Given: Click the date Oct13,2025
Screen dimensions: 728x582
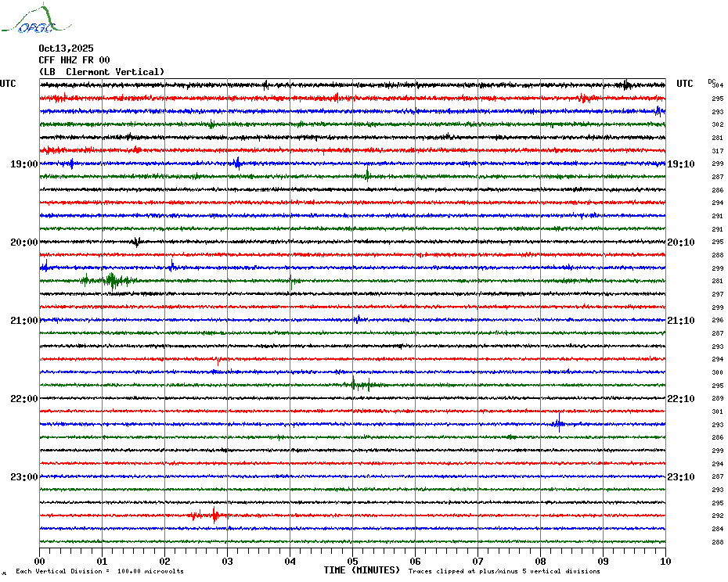Looking at the screenshot, I should pyautogui.click(x=66, y=48).
